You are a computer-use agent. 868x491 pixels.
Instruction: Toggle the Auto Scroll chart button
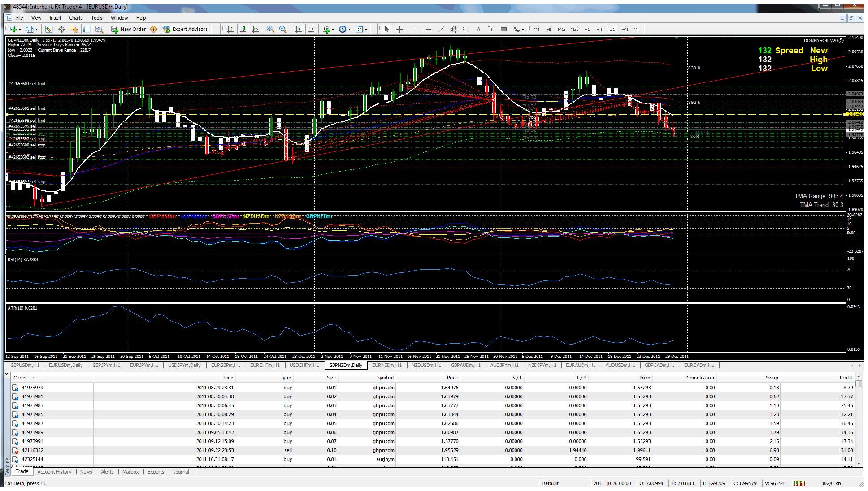pyautogui.click(x=299, y=29)
